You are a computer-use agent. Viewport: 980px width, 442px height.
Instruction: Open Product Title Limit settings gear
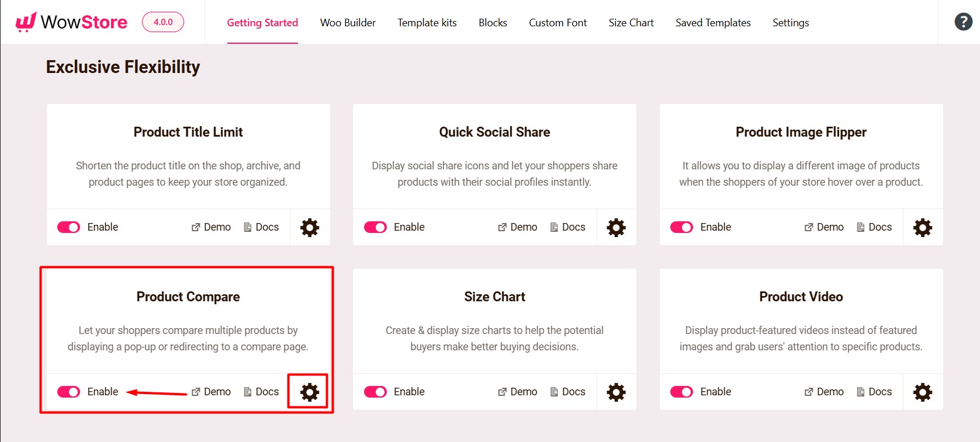point(309,227)
